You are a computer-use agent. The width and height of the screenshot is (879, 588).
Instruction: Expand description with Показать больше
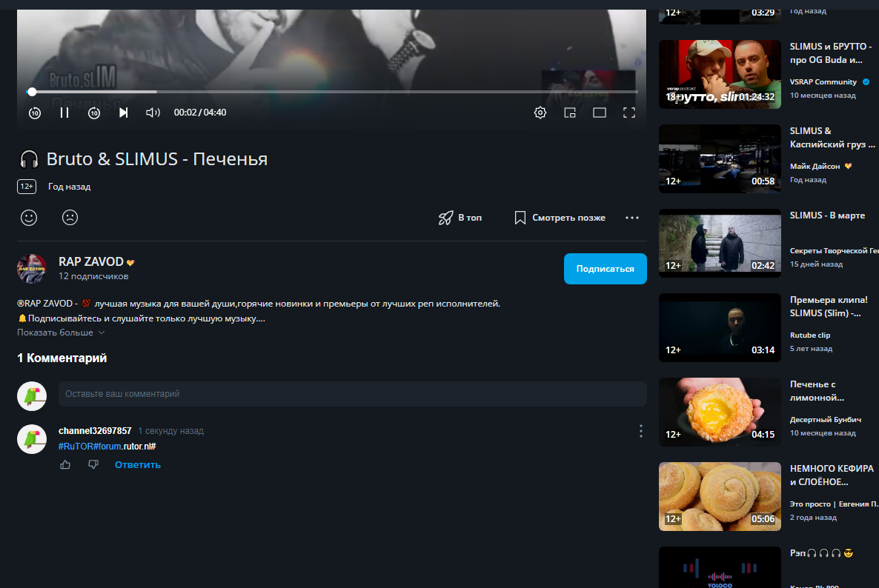coord(61,333)
